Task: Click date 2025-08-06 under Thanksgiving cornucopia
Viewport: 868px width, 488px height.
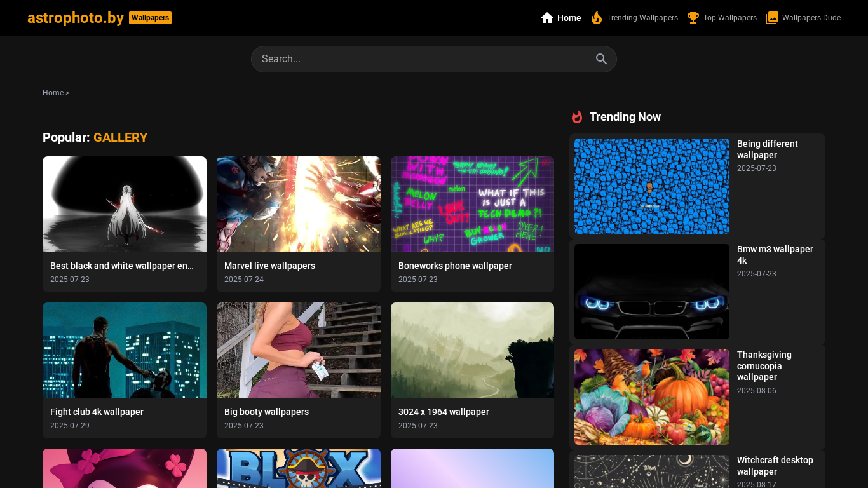Action: coord(757,391)
